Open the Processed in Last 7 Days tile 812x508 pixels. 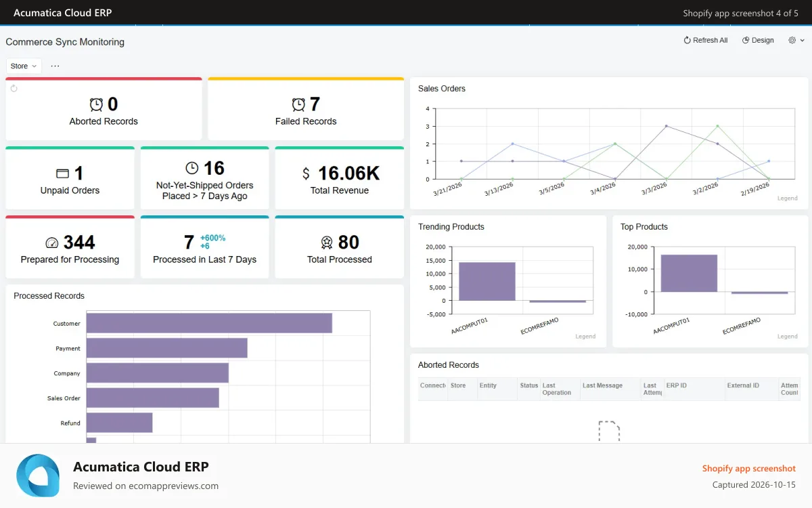click(204, 247)
